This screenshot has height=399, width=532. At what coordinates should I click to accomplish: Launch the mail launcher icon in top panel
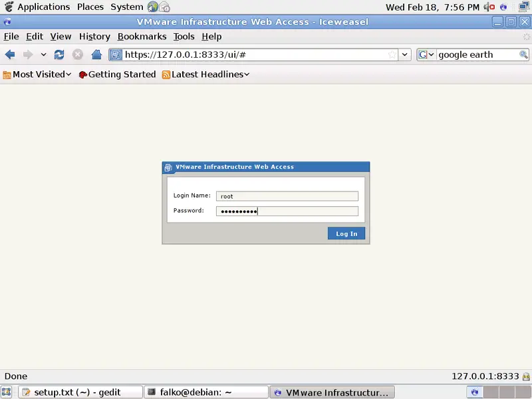point(164,7)
